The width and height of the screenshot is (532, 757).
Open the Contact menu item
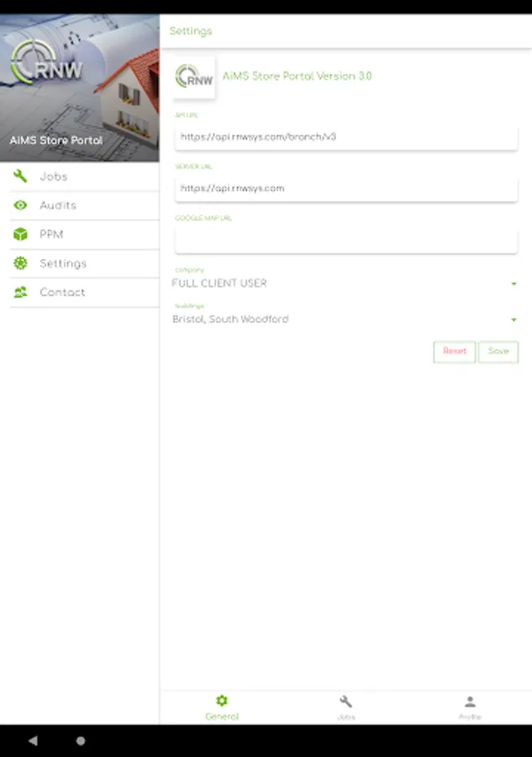[84, 293]
